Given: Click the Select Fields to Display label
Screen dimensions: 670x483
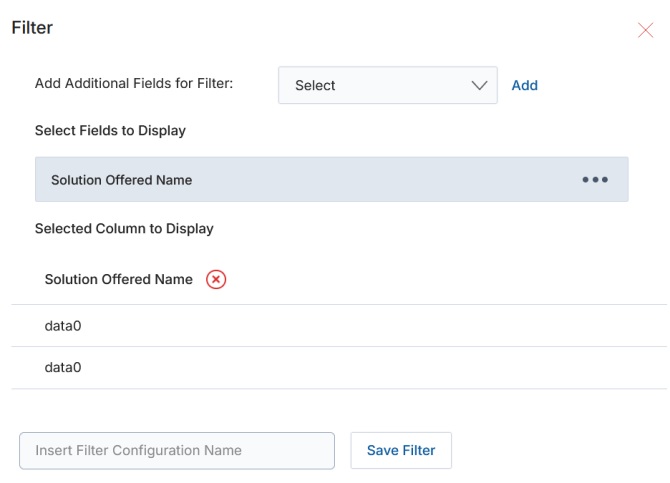Looking at the screenshot, I should [110, 130].
